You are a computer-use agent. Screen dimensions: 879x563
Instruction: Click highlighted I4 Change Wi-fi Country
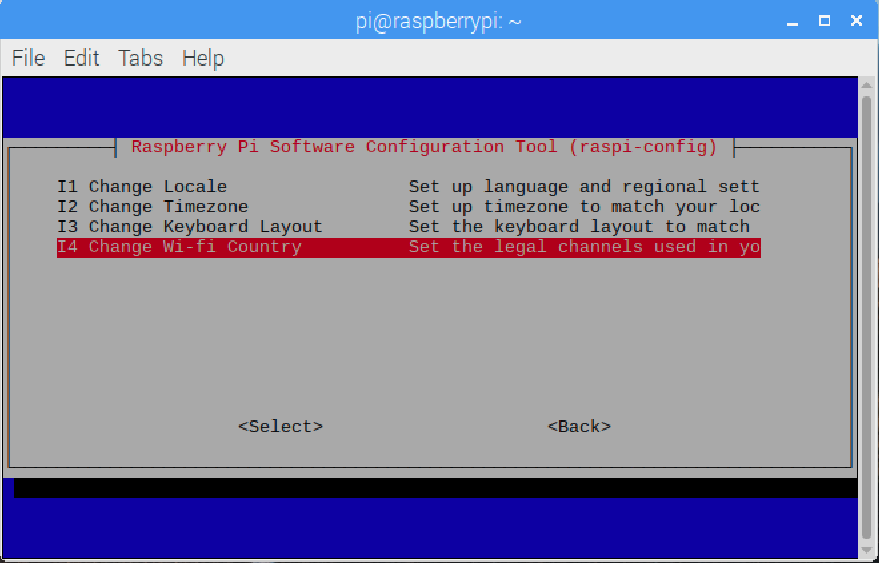179,246
